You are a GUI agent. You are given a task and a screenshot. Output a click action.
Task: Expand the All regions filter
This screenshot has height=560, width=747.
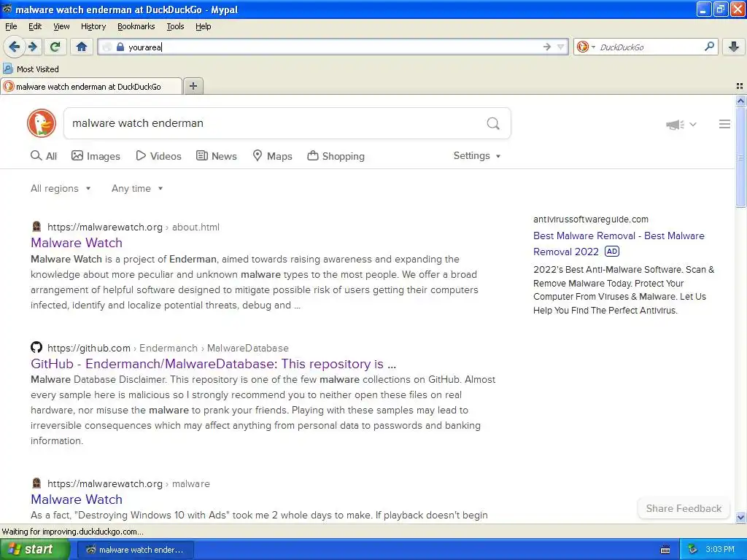(61, 189)
